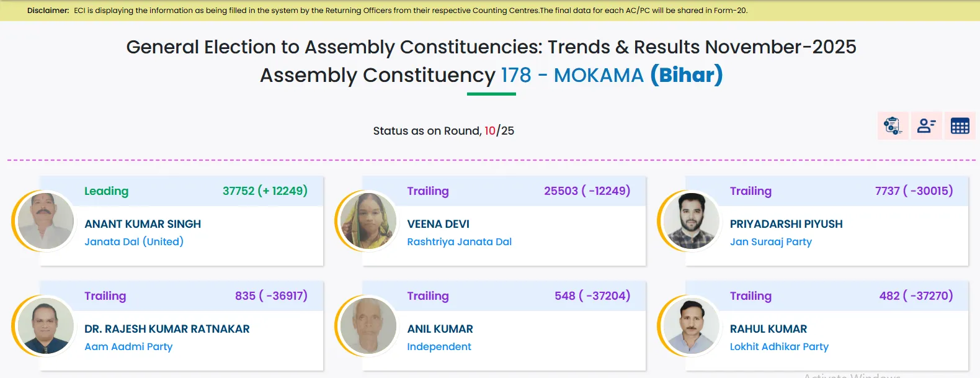Click the green Leading status label
Image resolution: width=980 pixels, height=378 pixels.
click(106, 191)
